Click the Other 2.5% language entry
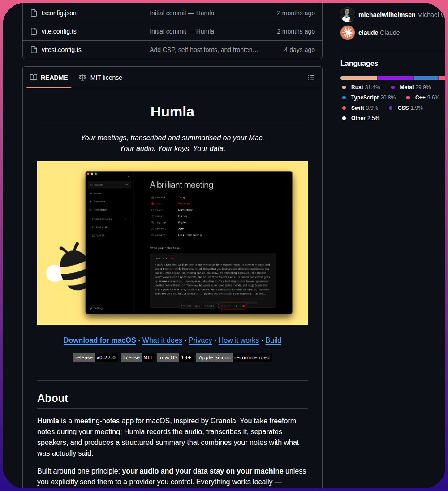The height and width of the screenshot is (491, 448). click(x=361, y=118)
